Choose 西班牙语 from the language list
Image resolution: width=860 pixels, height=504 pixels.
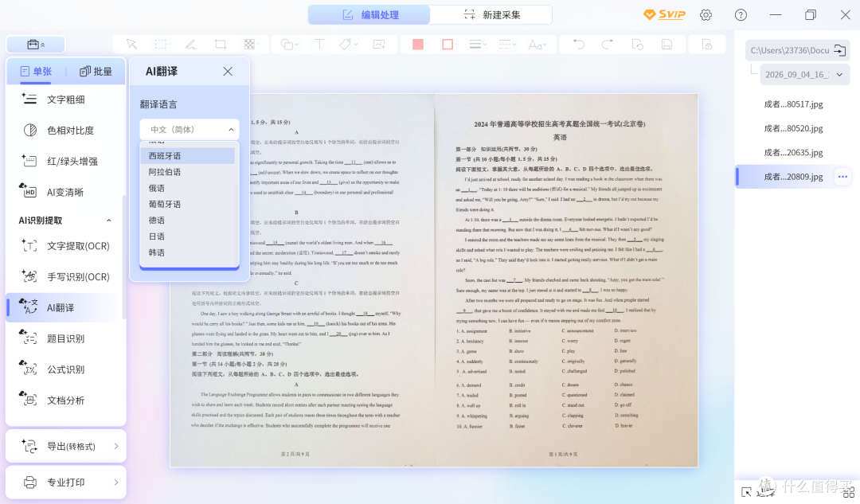tap(188, 156)
